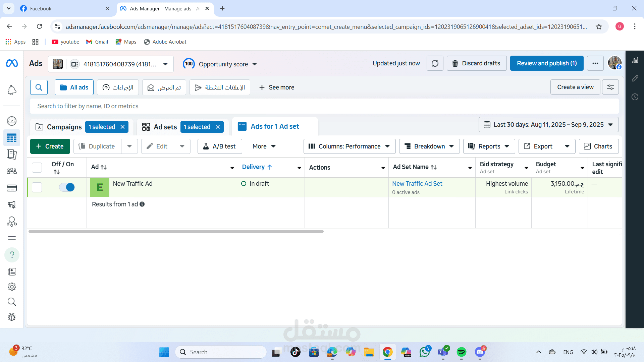
Task: Open the column settings sliders icon
Action: tap(610, 87)
